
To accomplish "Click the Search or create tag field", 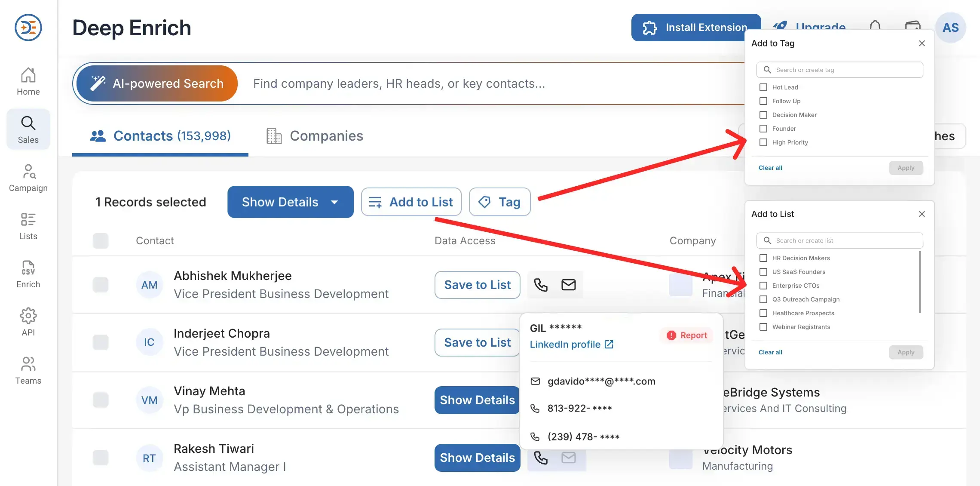I will (840, 70).
